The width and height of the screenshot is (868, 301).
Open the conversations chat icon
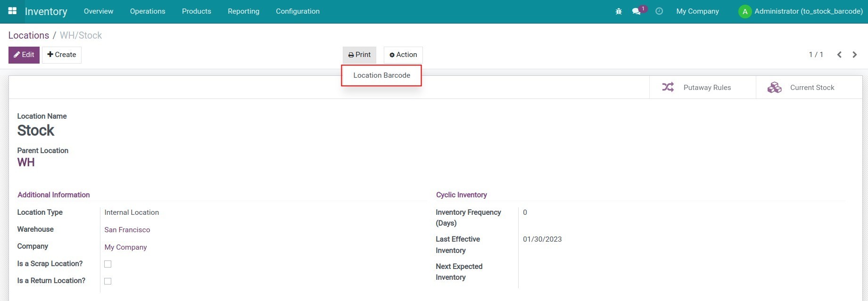pos(637,11)
